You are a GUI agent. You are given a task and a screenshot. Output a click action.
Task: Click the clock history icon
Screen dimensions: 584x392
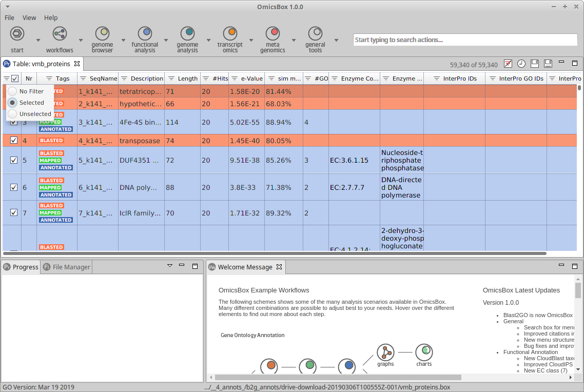[x=521, y=64]
